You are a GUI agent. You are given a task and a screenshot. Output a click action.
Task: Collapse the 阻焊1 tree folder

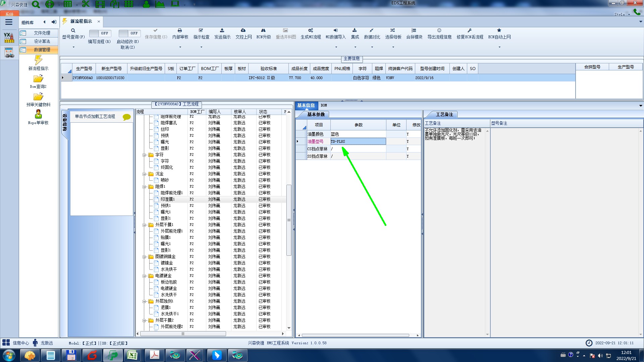pos(144,187)
